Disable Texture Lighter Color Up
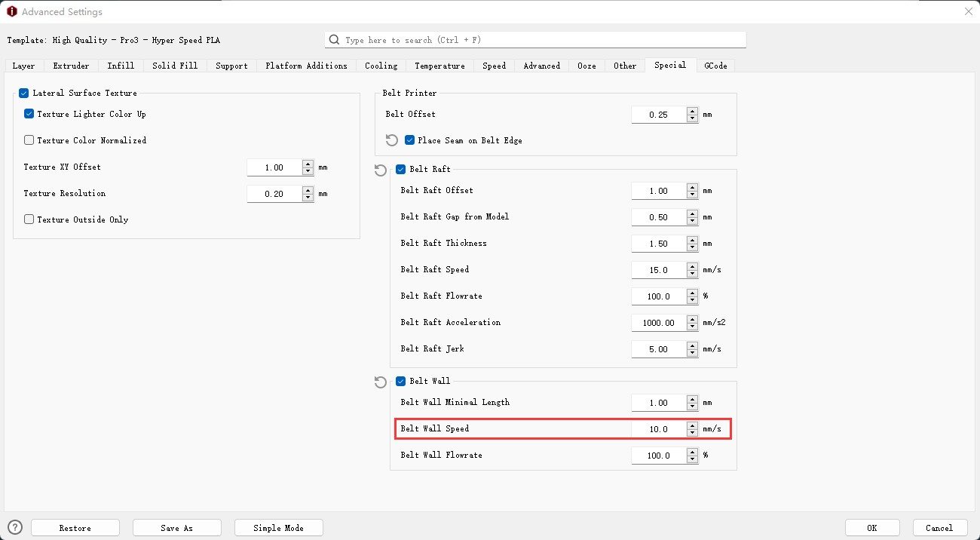 [28, 114]
